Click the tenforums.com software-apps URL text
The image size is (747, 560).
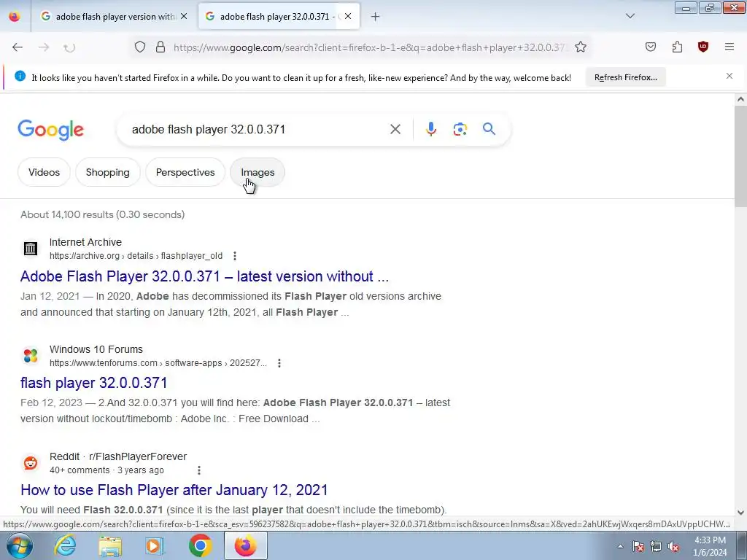click(158, 363)
